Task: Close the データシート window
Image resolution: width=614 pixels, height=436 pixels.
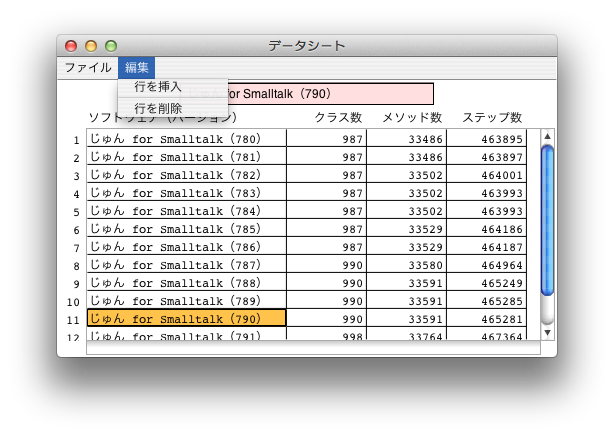Action: coord(71,46)
